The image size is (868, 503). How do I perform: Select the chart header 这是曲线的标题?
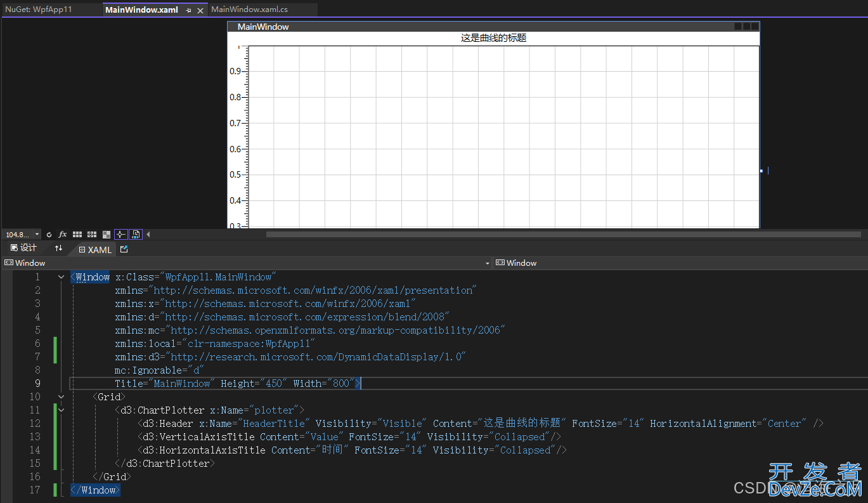[x=493, y=38]
